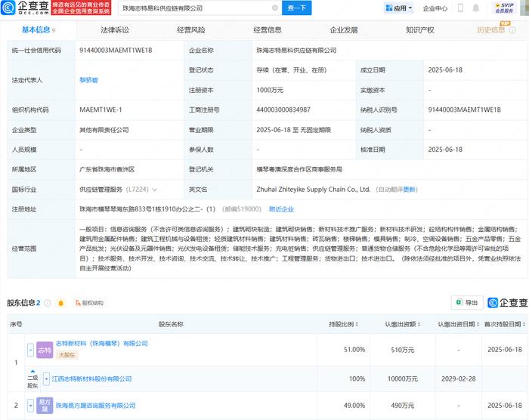Viewport: 529px width, 420px height.
Task: Click the user avatar at top right
Action: point(524,8)
